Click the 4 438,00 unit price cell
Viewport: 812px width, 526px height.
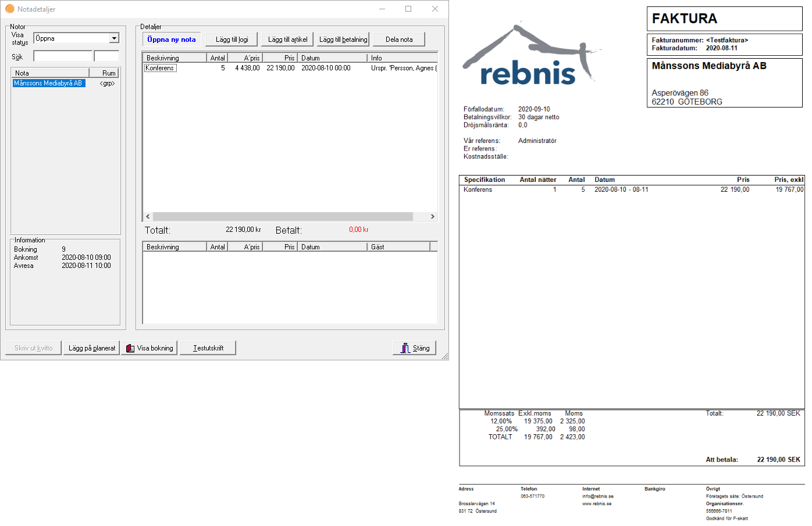tap(247, 68)
